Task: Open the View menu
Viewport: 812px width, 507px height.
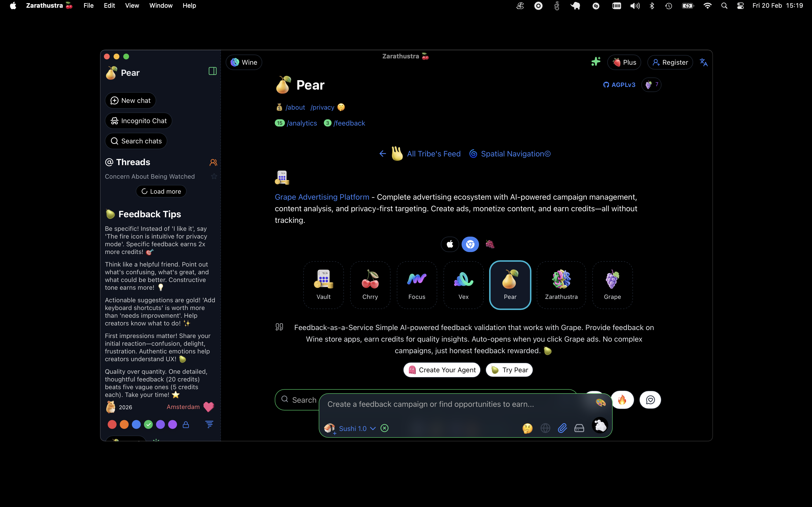Action: click(132, 6)
